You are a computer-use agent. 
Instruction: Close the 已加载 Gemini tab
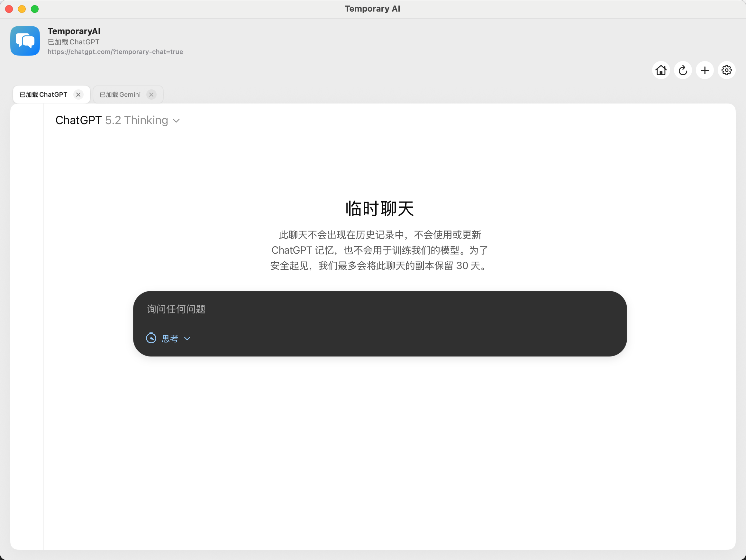[x=151, y=95]
